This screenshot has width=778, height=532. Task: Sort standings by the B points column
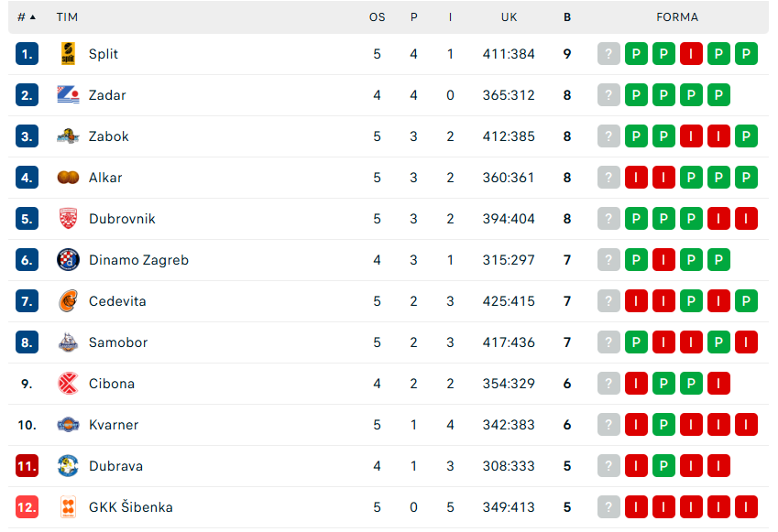click(x=567, y=17)
